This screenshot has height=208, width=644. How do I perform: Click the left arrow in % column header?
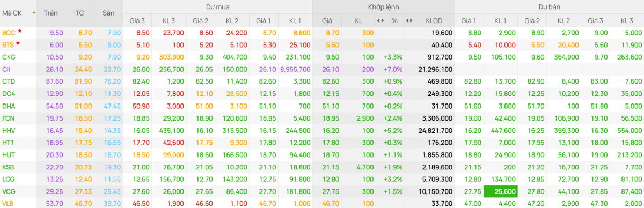(x=379, y=20)
